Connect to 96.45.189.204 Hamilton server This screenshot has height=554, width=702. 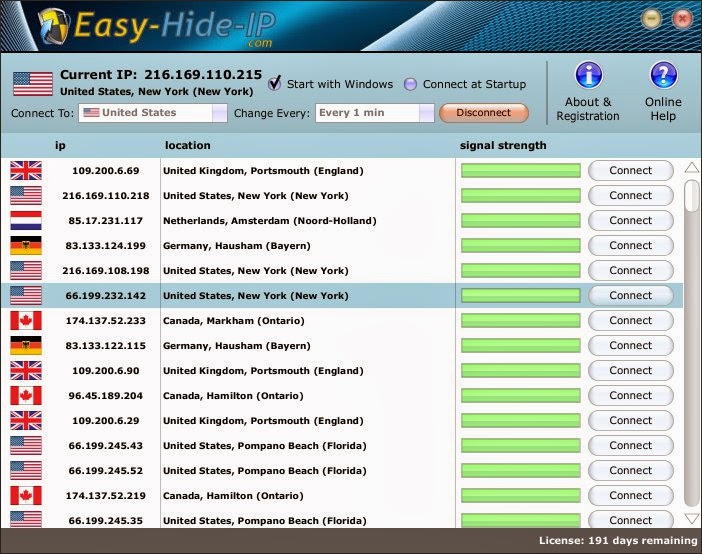(x=630, y=396)
